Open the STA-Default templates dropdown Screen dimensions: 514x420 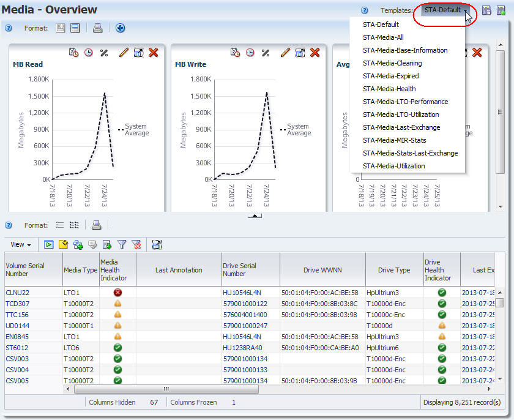pyautogui.click(x=445, y=10)
